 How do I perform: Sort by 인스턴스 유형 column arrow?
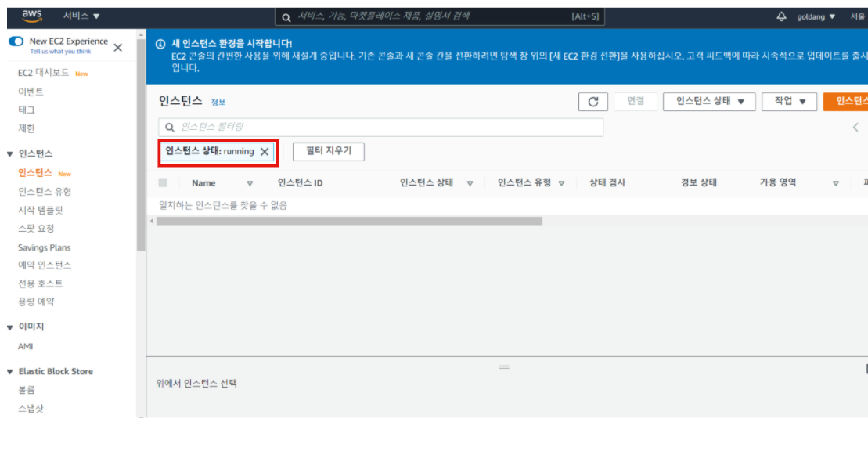[561, 183]
